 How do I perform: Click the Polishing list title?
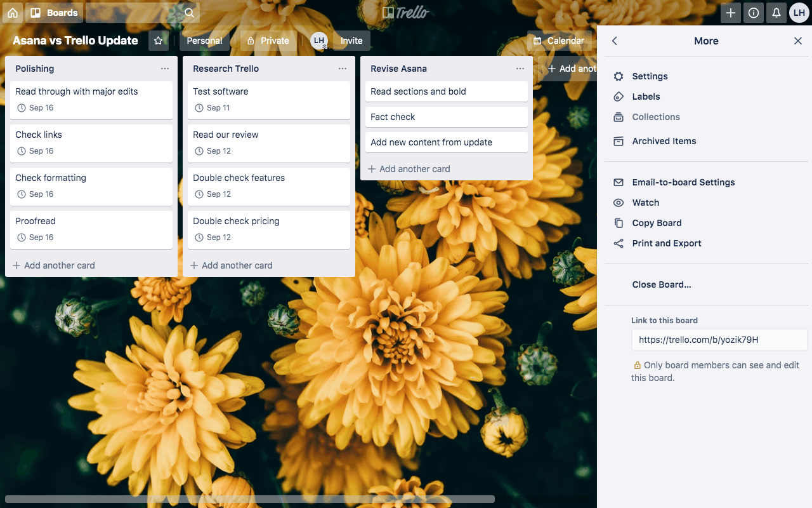35,69
